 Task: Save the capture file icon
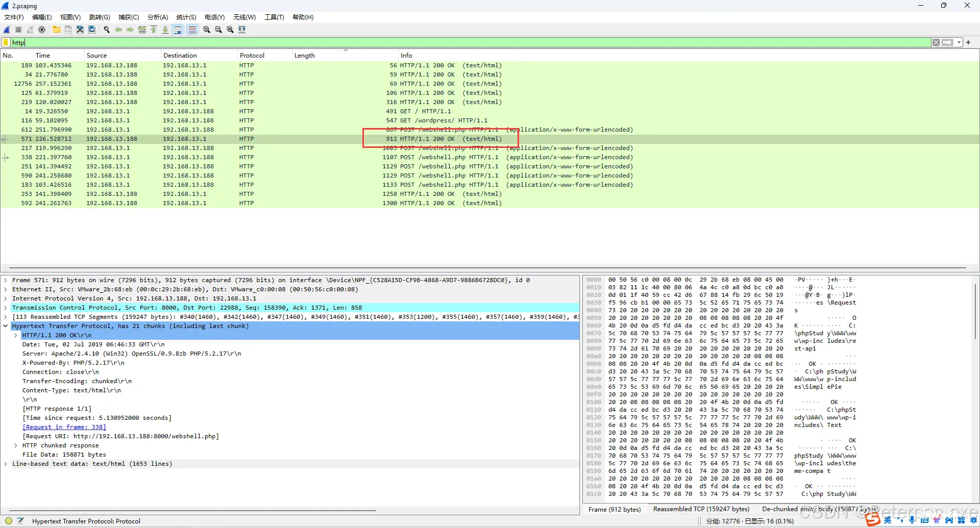[68, 30]
